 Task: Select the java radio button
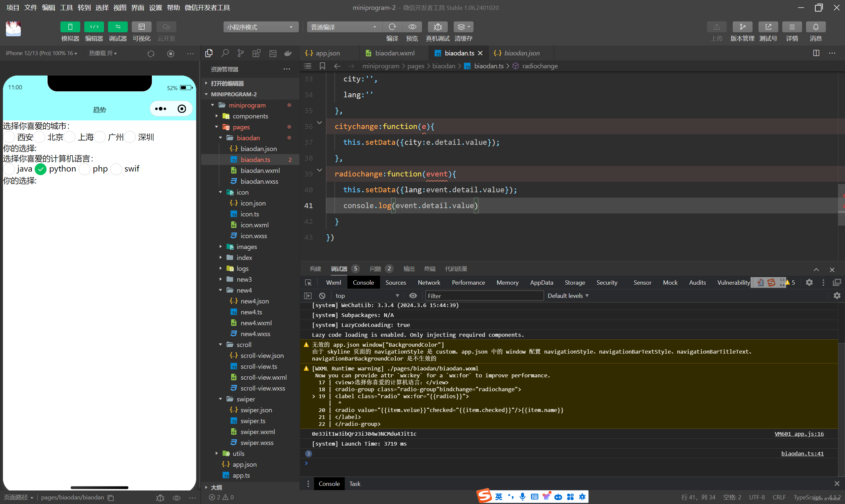click(9, 169)
